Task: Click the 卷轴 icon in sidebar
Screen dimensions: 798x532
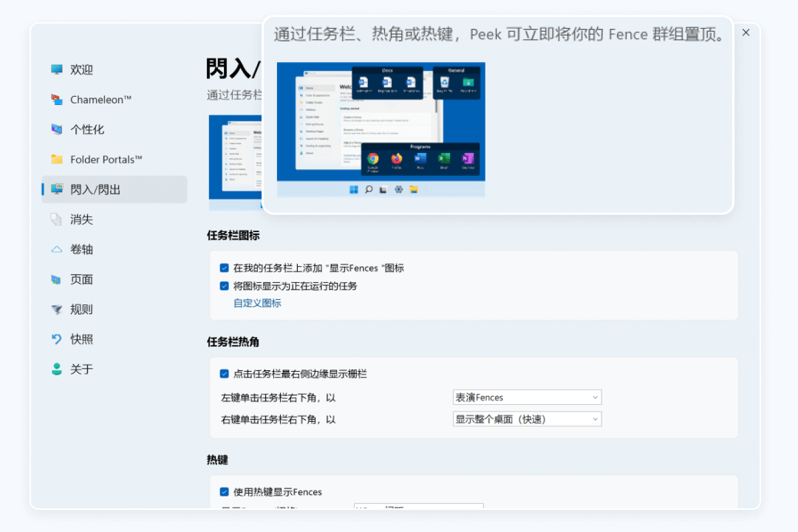Action: pos(57,250)
